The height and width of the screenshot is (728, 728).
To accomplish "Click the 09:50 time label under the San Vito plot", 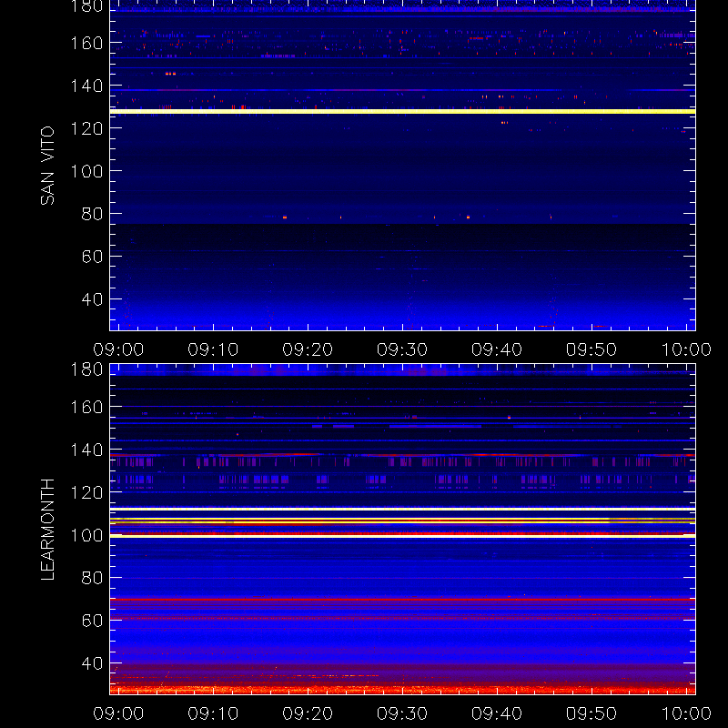I will pyautogui.click(x=591, y=349).
